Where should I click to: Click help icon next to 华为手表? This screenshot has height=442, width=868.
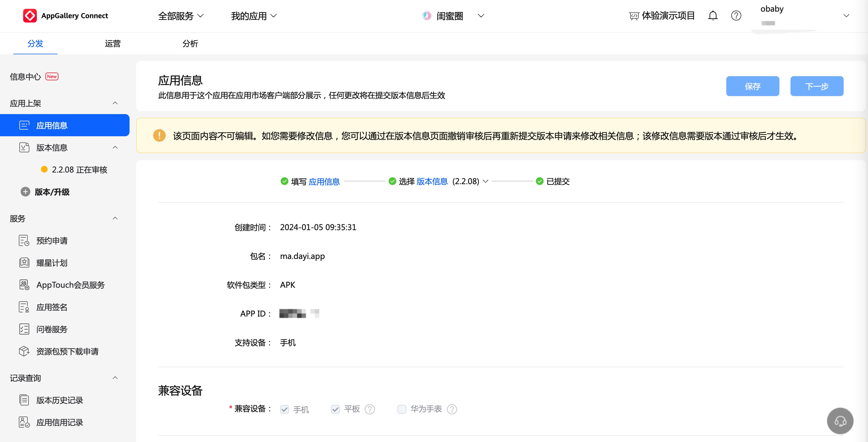(x=451, y=409)
